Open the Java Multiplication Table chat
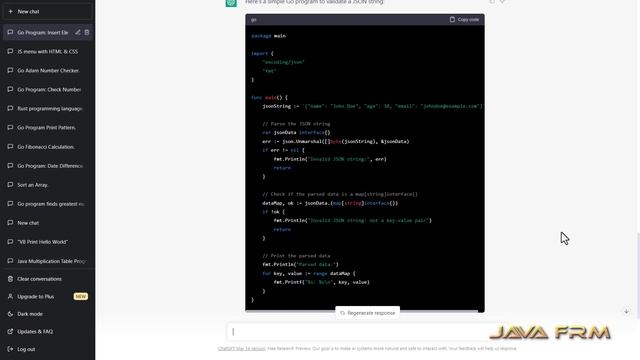 pyautogui.click(x=47, y=261)
